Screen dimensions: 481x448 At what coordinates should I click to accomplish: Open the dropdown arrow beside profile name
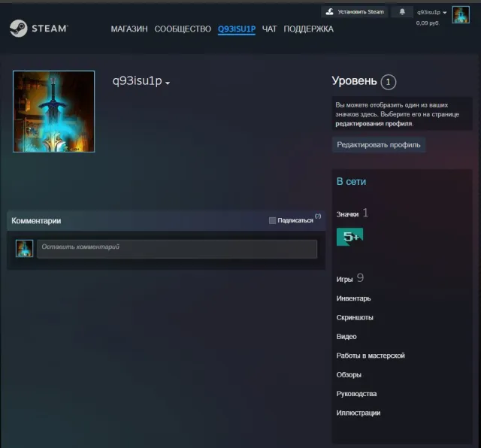[x=168, y=83]
